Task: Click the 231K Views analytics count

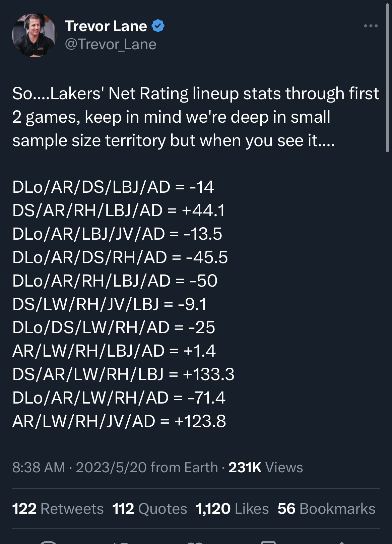Action: click(266, 467)
